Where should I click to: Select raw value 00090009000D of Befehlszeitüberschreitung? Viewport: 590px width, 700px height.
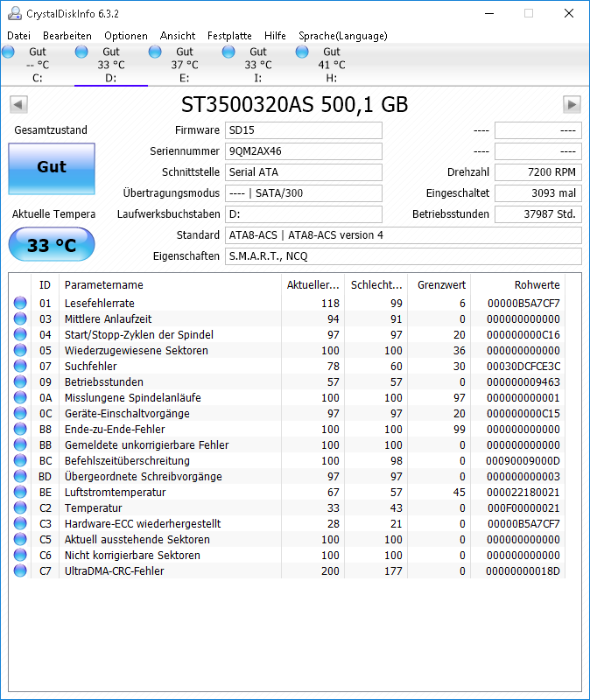coord(523,461)
